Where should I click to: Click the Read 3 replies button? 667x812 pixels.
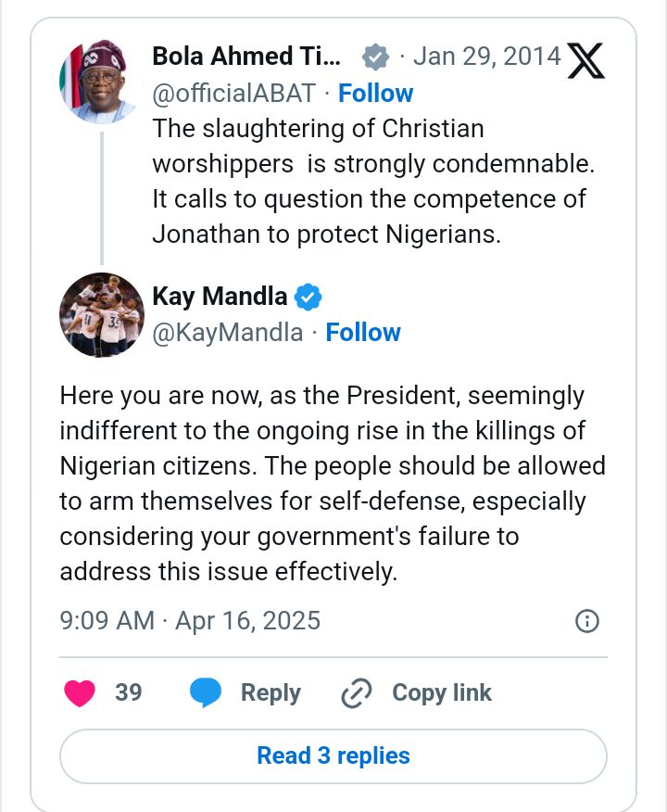click(333, 755)
